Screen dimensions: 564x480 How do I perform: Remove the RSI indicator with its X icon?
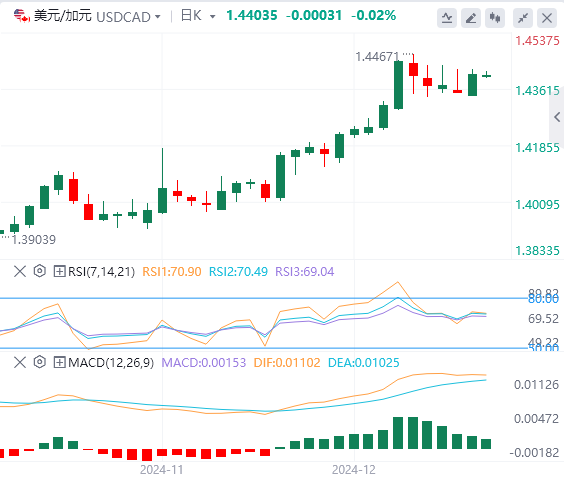click(x=20, y=271)
